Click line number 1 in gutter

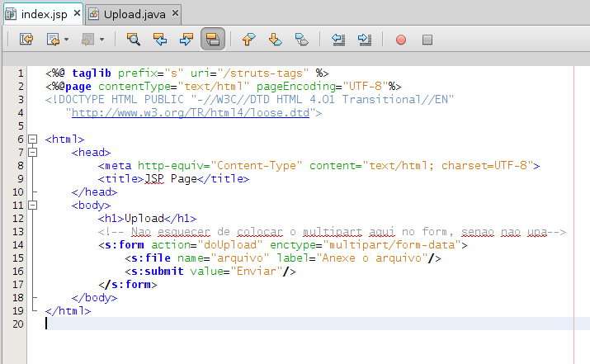(21, 73)
